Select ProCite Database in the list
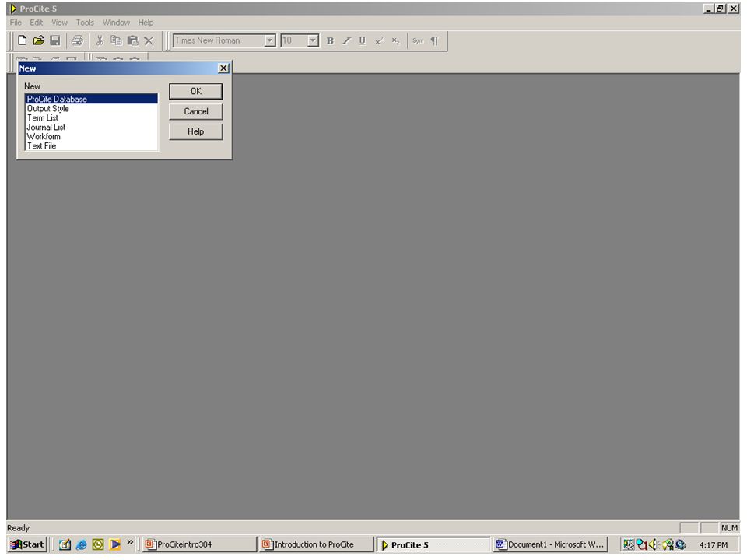Viewport: 747px width, 560px height. (x=91, y=99)
